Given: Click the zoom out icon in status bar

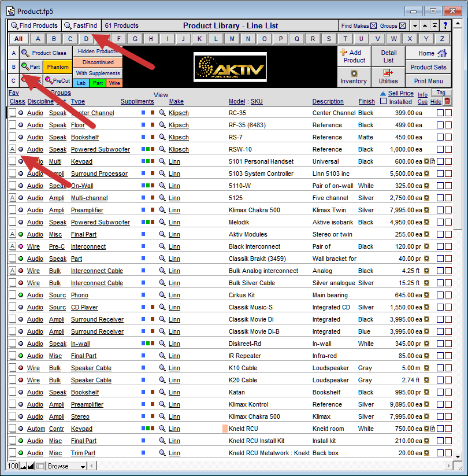Looking at the screenshot, I should click(x=23, y=466).
